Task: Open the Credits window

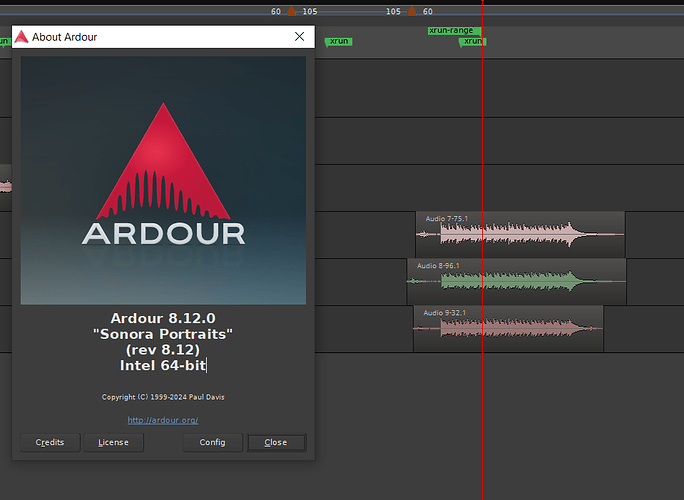Action: tap(50, 442)
